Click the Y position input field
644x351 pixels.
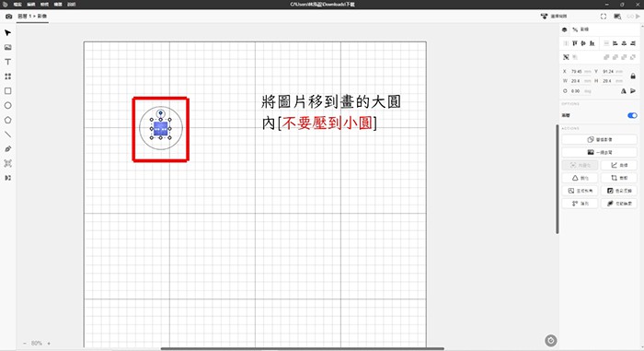[613, 72]
